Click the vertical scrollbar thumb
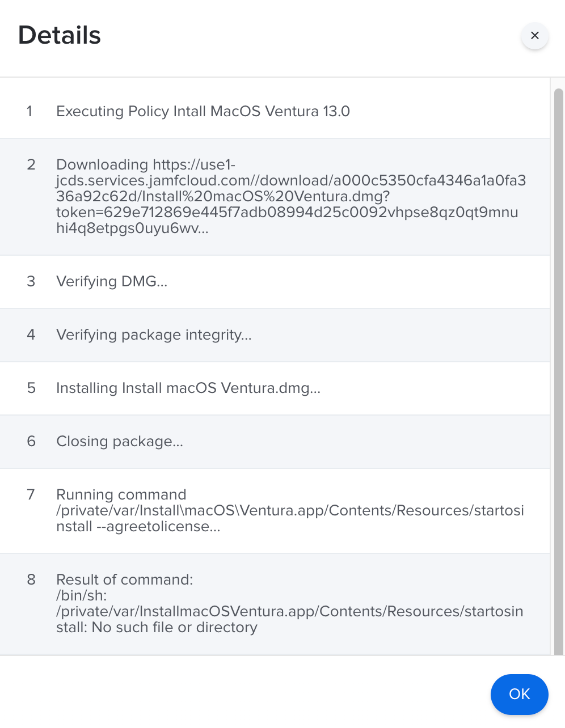The height and width of the screenshot is (728, 565). point(558,371)
